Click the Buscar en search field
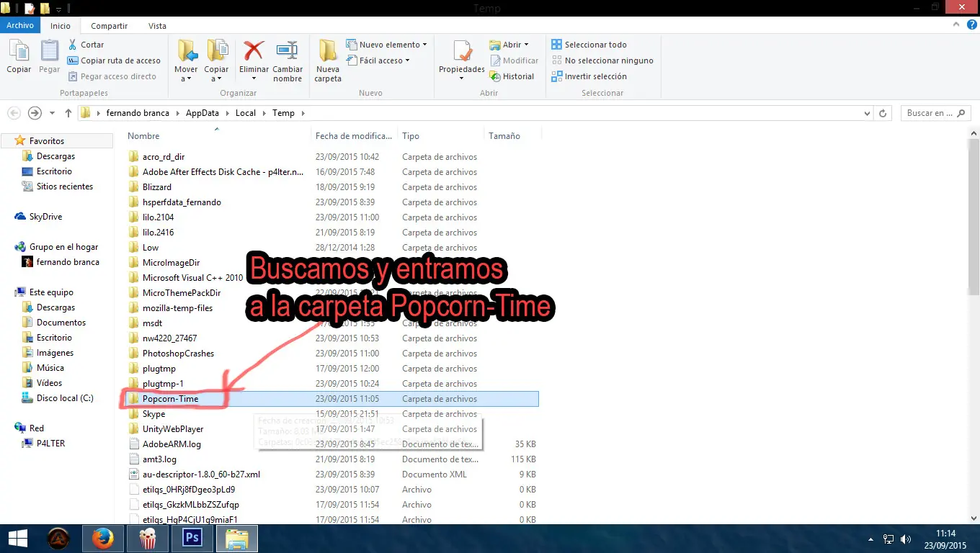Viewport: 980px width, 553px height. [935, 113]
